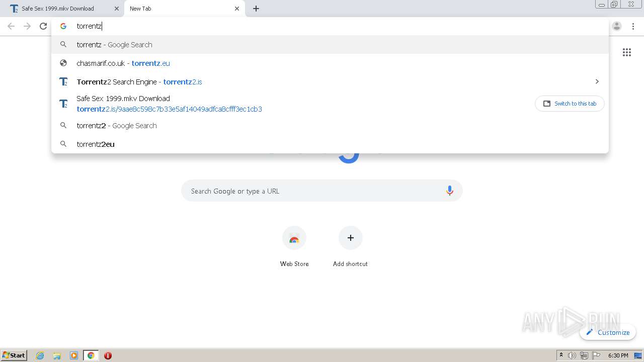This screenshot has width=644, height=362.
Task: Open Windows Start menu
Action: pos(14,355)
